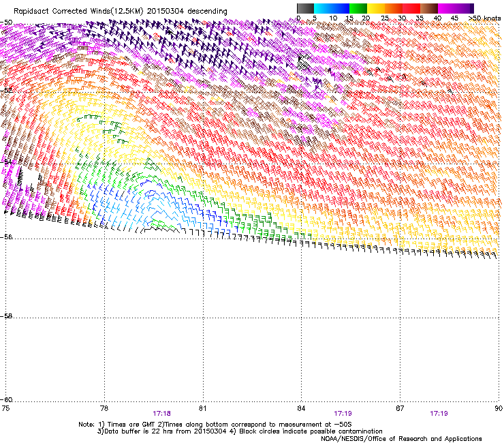Screen dimensions: 504x443
Task: Click the 'Rapidscat Corrected Winds(12.5KM)' title text
Action: tap(78, 12)
